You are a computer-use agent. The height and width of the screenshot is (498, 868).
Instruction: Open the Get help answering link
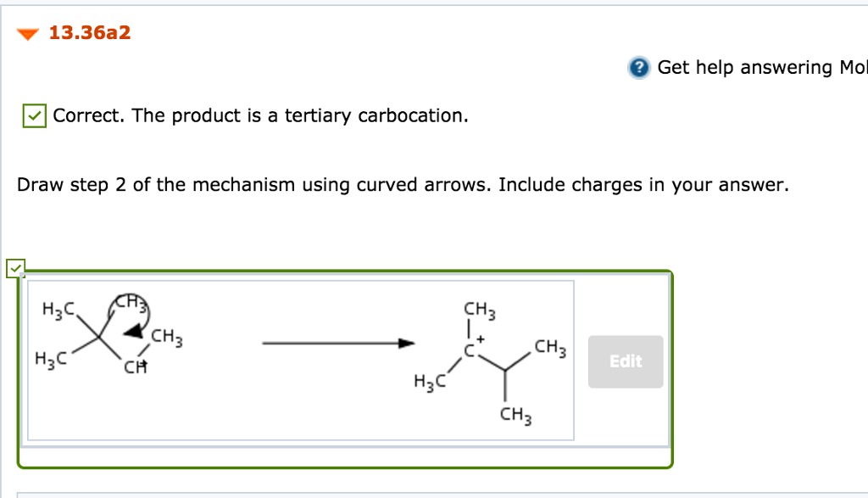[746, 67]
